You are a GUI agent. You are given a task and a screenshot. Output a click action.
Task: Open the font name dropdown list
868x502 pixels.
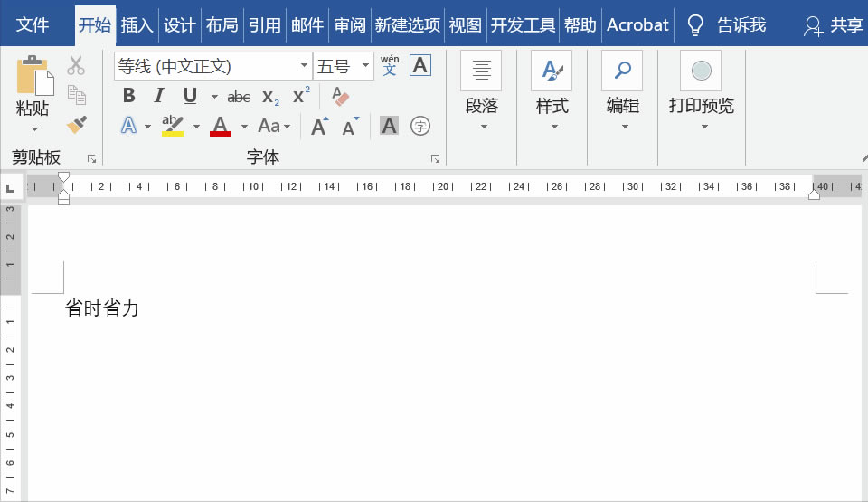(x=304, y=65)
